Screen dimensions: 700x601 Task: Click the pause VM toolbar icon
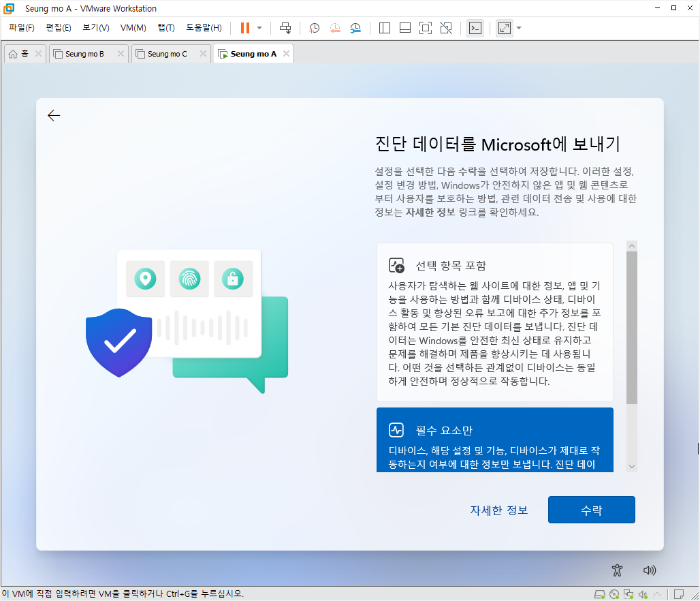[244, 28]
